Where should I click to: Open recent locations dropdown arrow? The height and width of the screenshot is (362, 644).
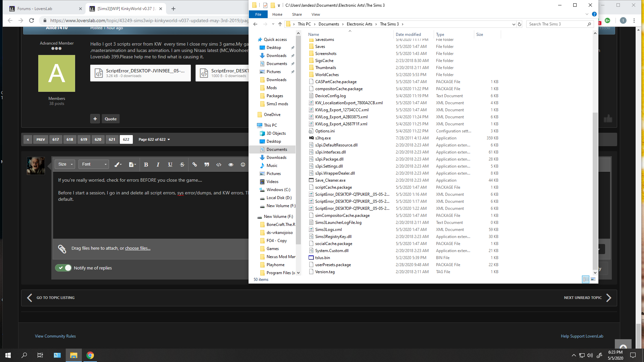pos(273,24)
